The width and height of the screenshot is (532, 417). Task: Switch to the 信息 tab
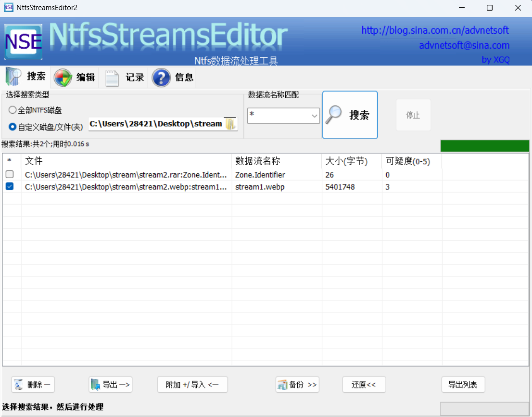point(173,78)
